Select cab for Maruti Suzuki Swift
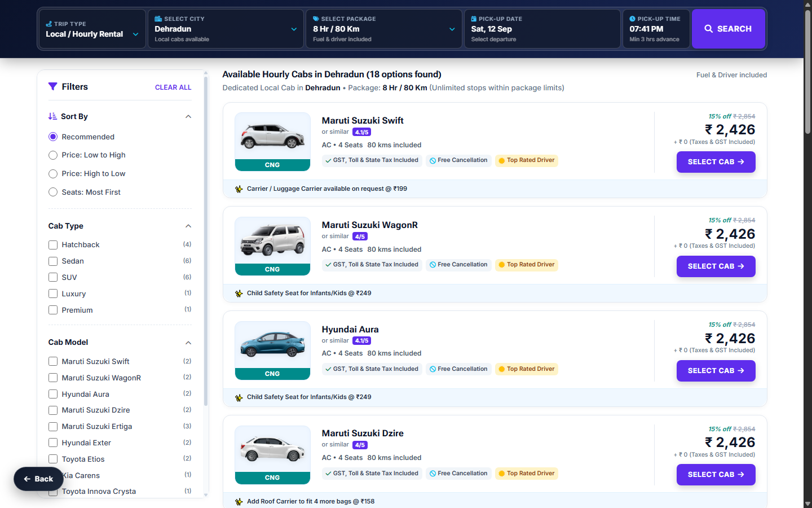The height and width of the screenshot is (508, 812). 716,162
